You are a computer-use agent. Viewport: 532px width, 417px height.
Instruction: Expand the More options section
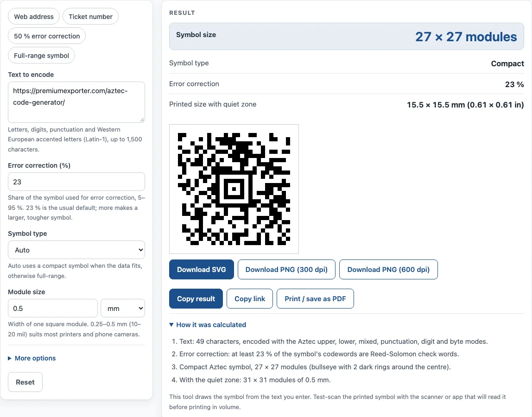click(32, 358)
